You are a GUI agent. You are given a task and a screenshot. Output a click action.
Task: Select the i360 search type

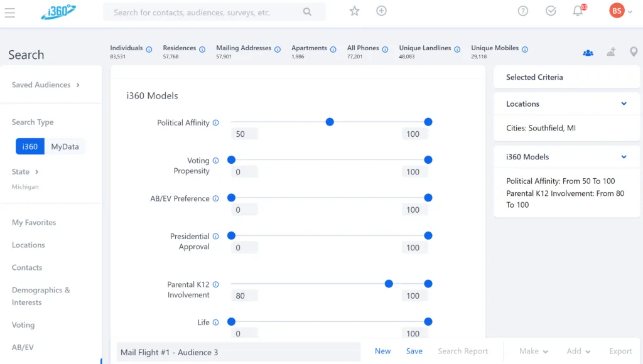point(30,146)
